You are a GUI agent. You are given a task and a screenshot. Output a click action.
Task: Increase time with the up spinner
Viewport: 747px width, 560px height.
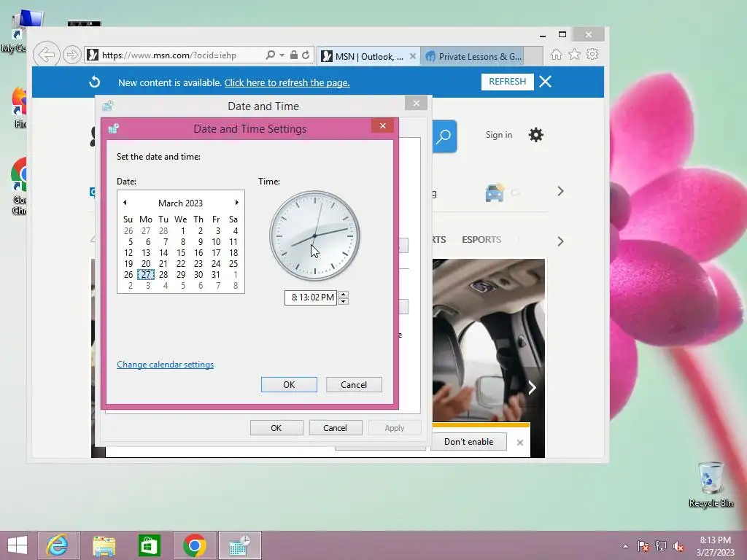343,294
